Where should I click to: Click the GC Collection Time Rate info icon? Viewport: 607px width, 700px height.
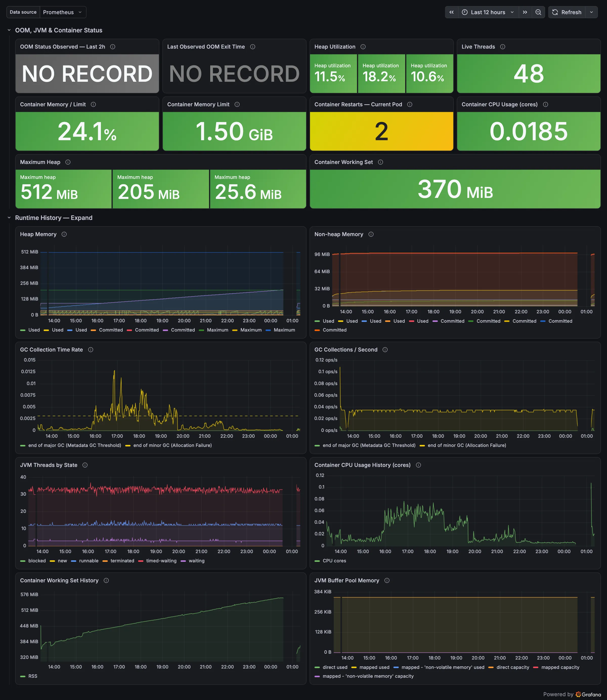pos(91,349)
